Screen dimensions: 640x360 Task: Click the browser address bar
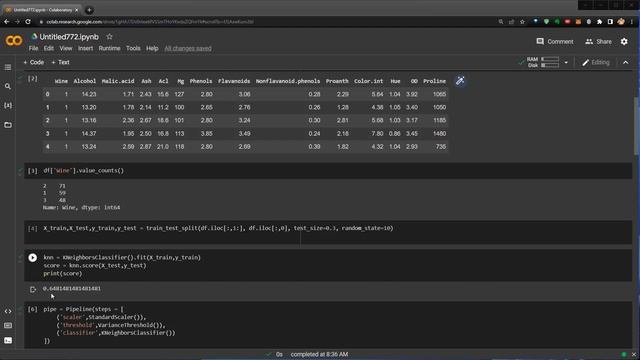[261, 22]
